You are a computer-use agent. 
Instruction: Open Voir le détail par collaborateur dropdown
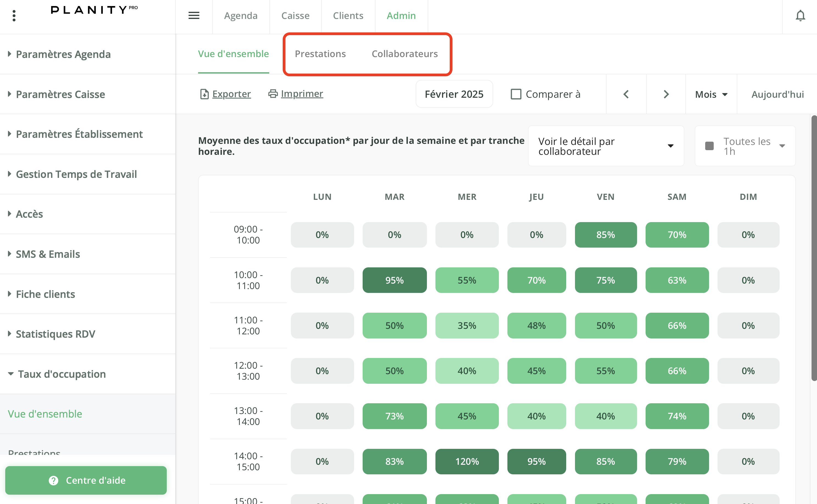605,146
